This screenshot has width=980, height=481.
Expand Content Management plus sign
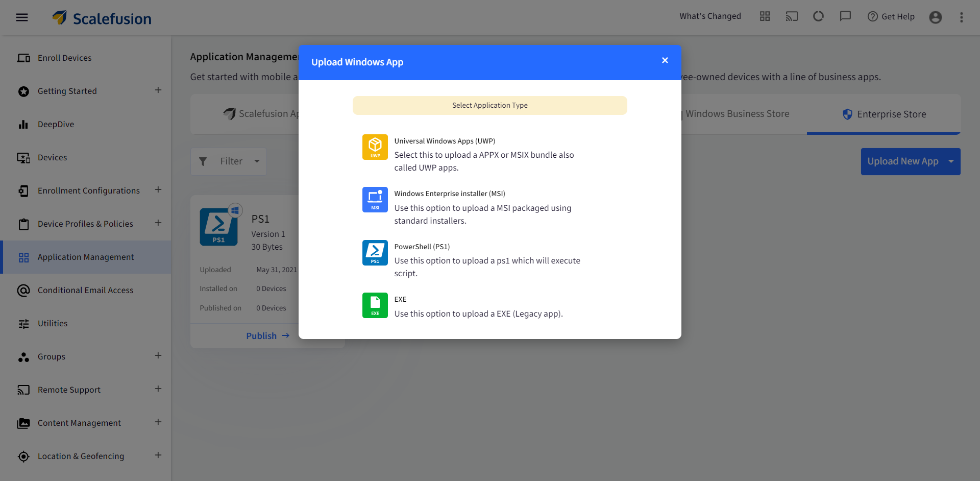click(158, 422)
